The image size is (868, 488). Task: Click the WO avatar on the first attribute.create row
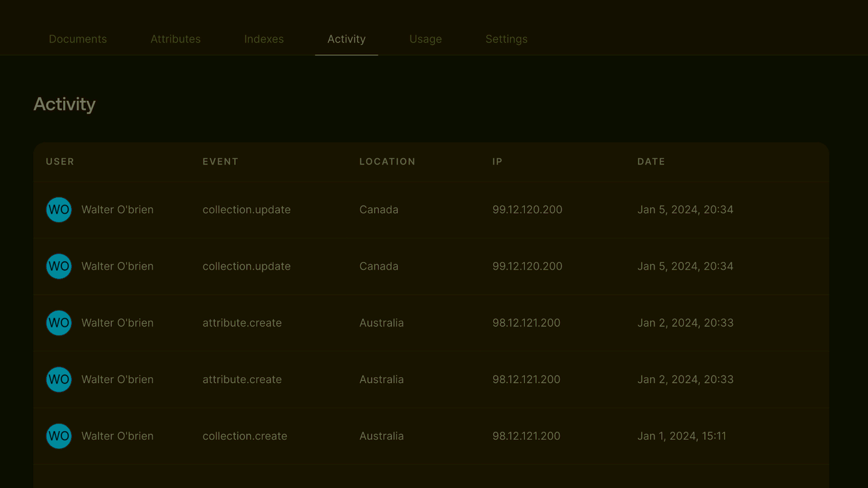click(x=58, y=323)
